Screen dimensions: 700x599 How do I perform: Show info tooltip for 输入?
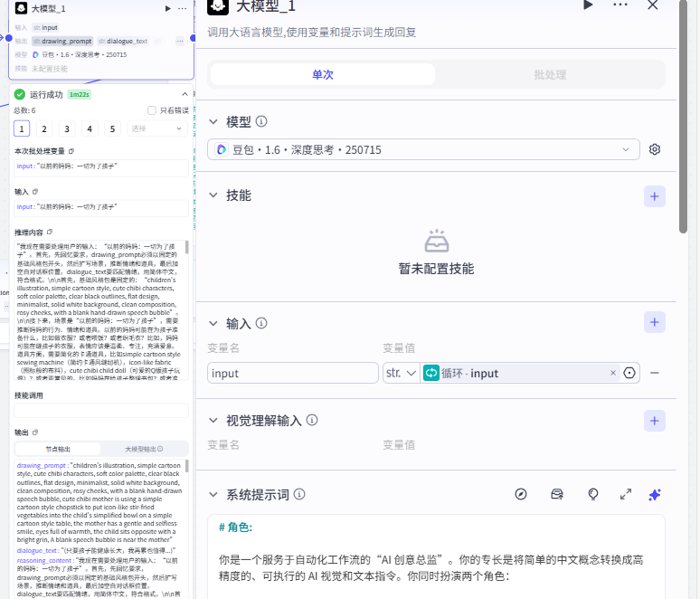[x=261, y=322]
